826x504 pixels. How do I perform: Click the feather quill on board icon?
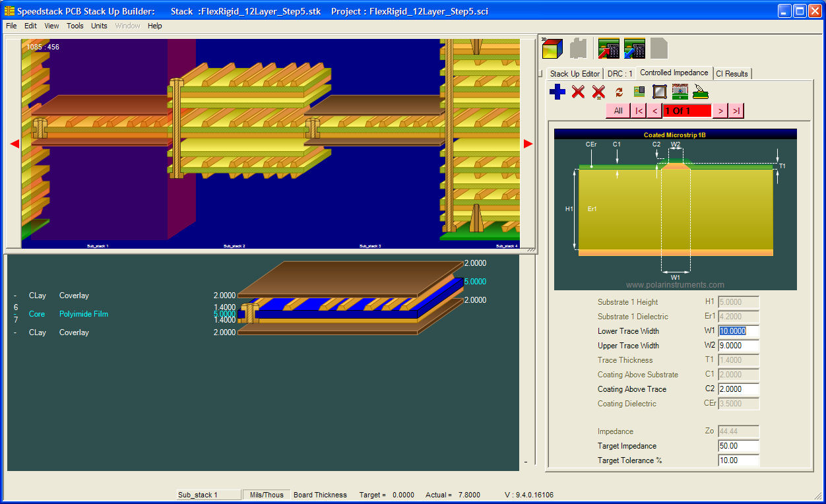pyautogui.click(x=701, y=92)
